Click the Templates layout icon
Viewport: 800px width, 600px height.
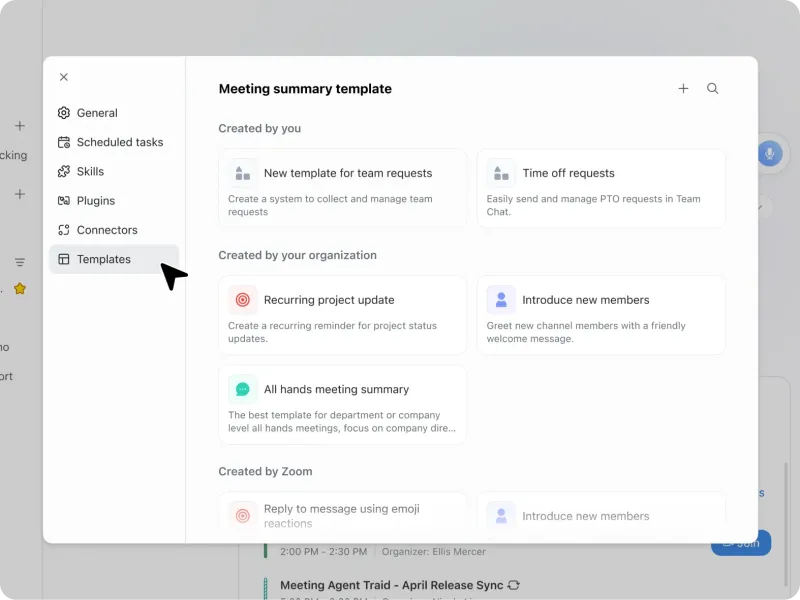(x=64, y=259)
